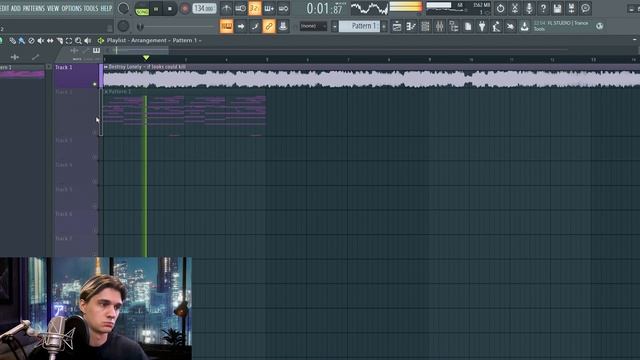Open the EDIT menu
640x360 pixels.
[4, 8]
